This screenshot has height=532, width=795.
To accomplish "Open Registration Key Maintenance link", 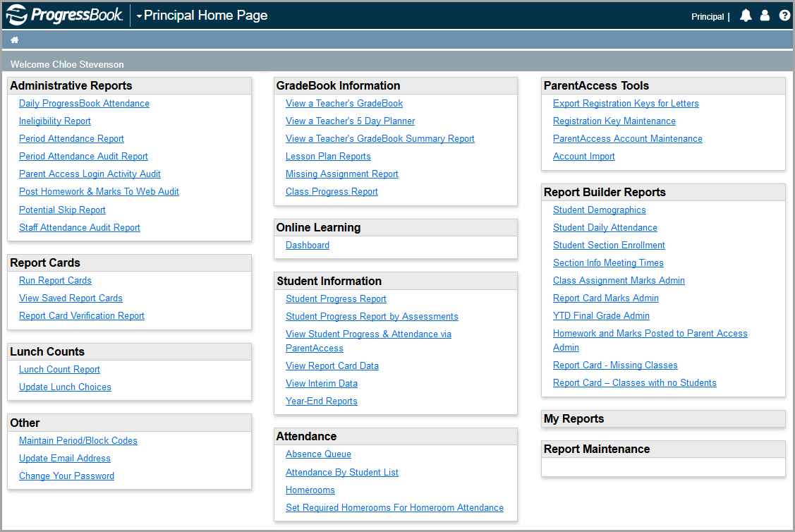I will pos(614,121).
